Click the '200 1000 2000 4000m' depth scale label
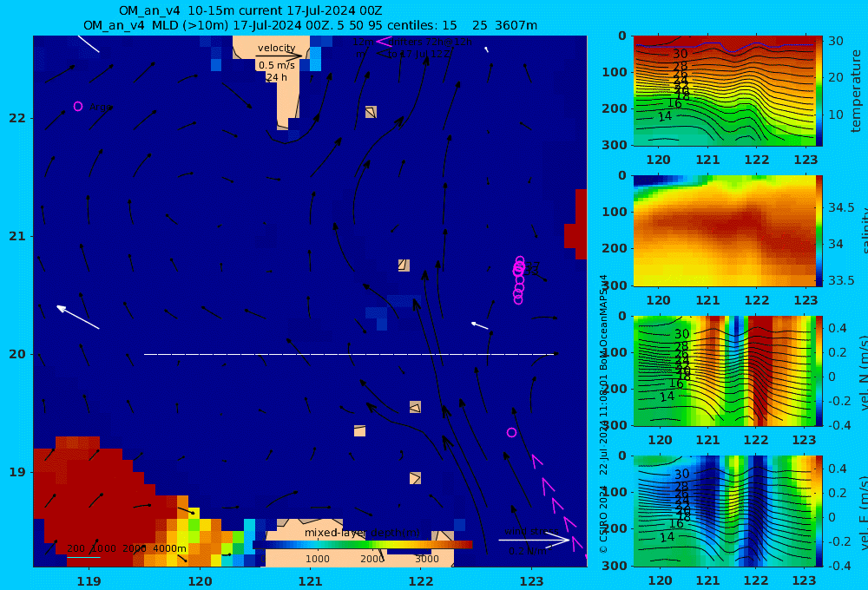 pyautogui.click(x=127, y=548)
